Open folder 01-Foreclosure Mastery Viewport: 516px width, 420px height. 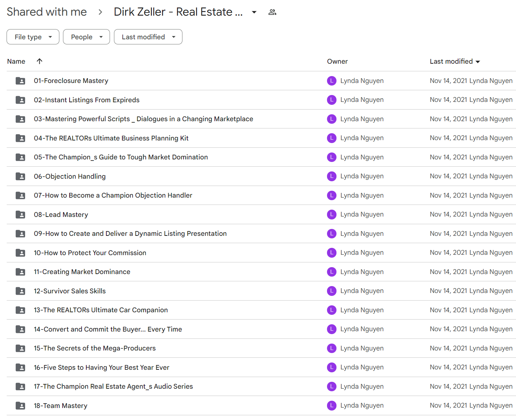tap(71, 81)
